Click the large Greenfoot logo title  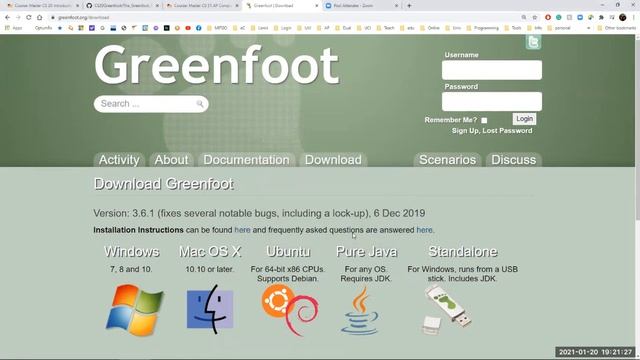tap(216, 65)
